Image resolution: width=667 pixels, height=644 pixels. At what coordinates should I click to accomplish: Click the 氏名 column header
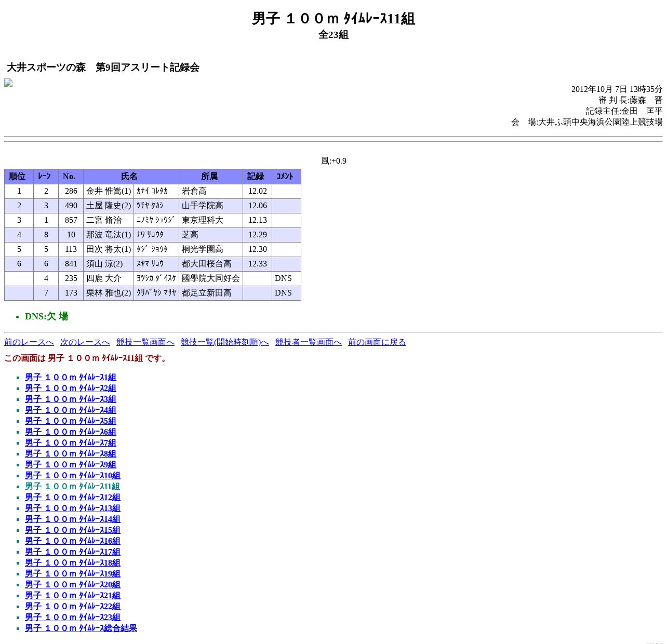(x=131, y=177)
